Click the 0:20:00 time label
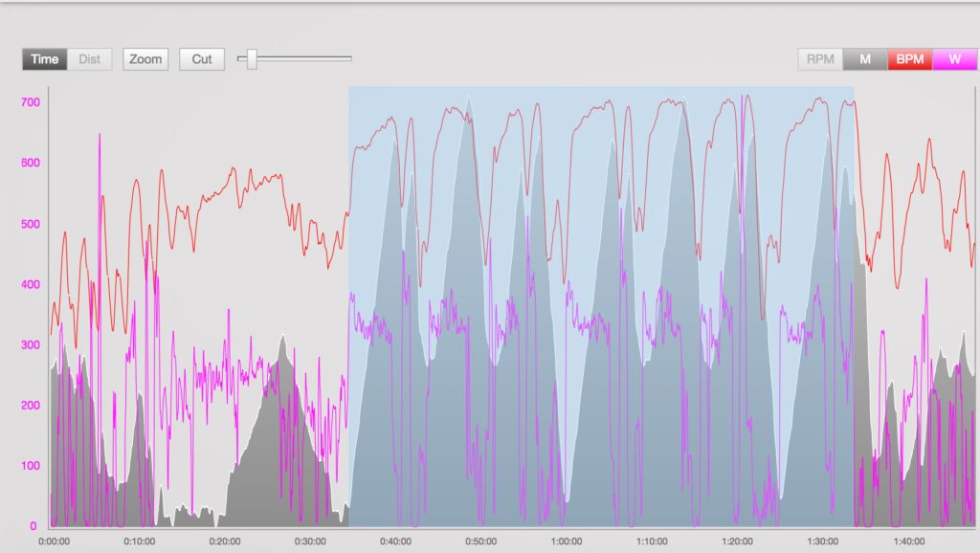Image resolution: width=980 pixels, height=553 pixels. point(225,542)
